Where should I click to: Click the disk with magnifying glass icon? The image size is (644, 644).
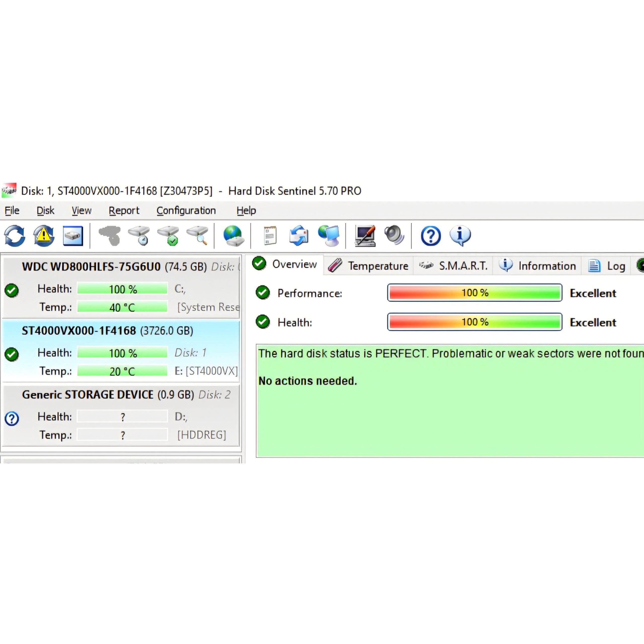coord(198,236)
